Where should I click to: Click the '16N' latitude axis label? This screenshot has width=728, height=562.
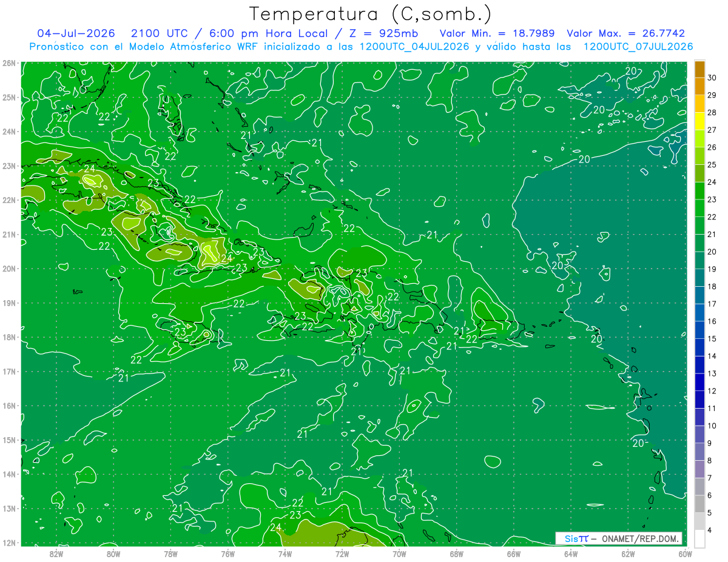[x=9, y=406]
